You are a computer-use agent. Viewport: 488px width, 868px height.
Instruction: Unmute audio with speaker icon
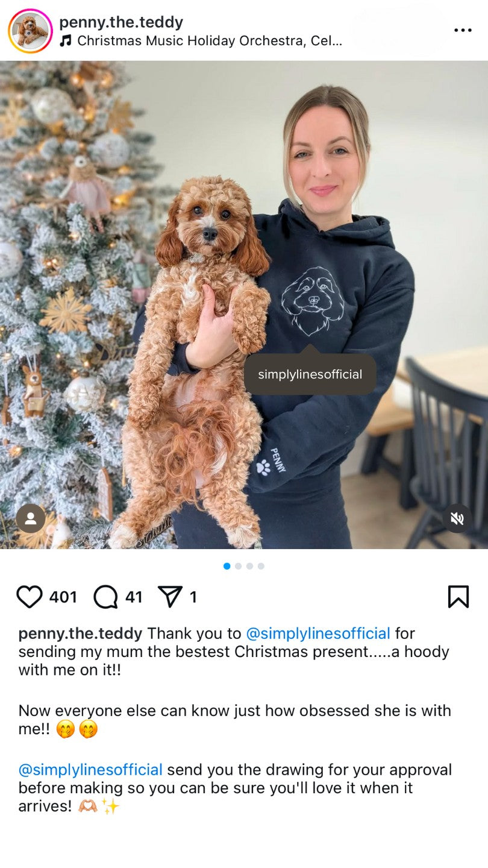[x=457, y=518]
